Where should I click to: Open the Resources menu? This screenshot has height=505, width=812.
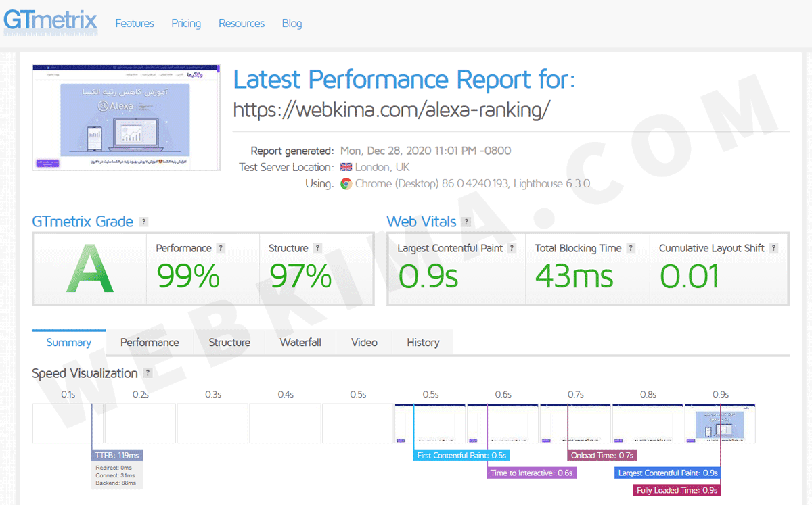point(242,23)
